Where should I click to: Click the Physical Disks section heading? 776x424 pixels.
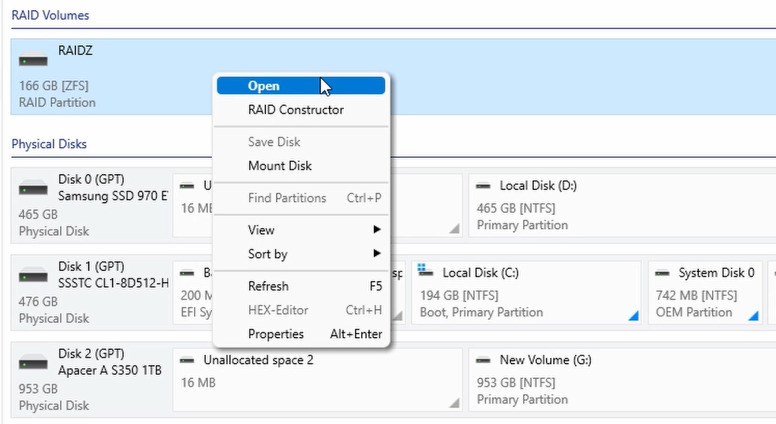pos(49,144)
